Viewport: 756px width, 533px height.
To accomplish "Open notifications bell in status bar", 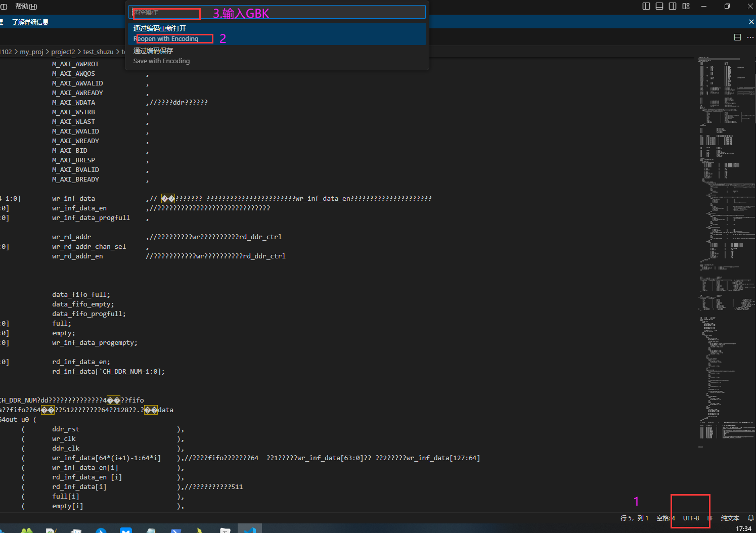I will (x=751, y=518).
